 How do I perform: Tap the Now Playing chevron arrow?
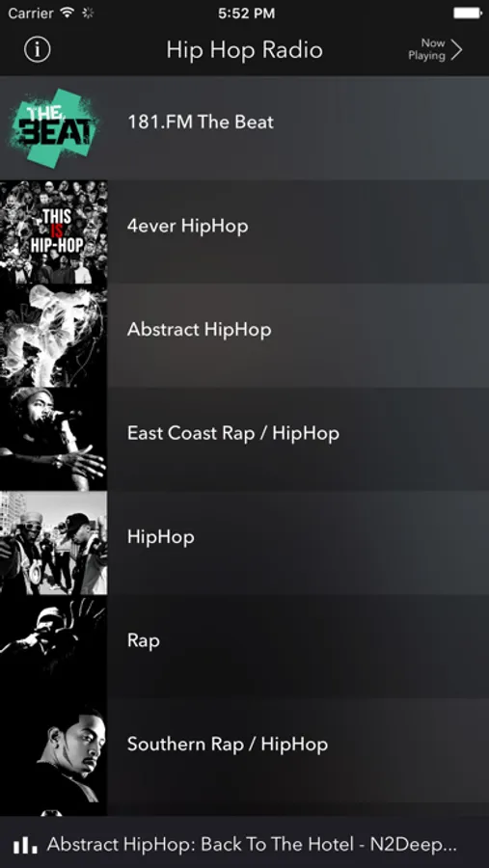[457, 49]
